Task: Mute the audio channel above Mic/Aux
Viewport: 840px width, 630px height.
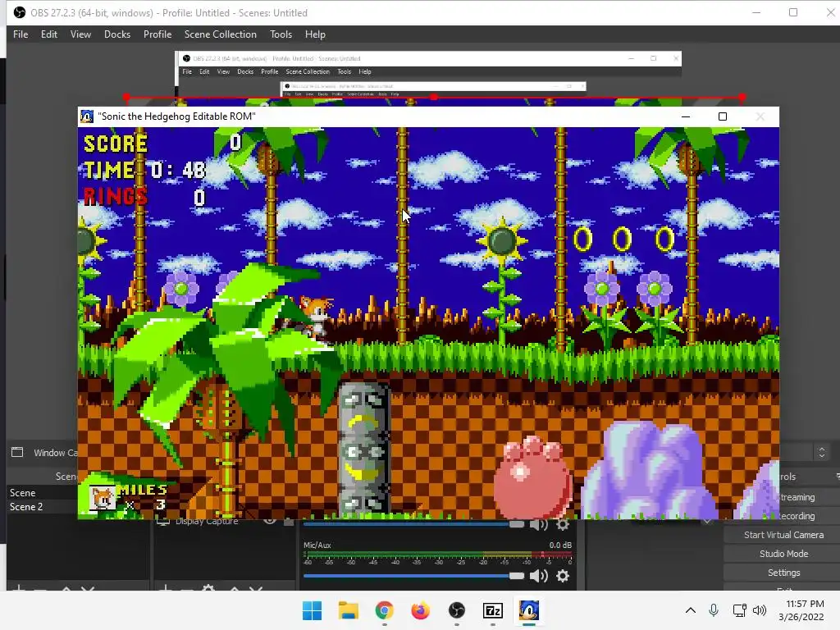Action: [x=538, y=524]
